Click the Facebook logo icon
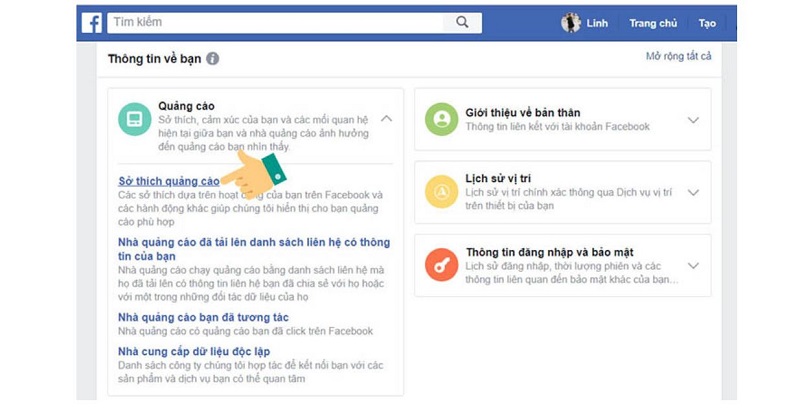The height and width of the screenshot is (408, 800). [x=92, y=23]
